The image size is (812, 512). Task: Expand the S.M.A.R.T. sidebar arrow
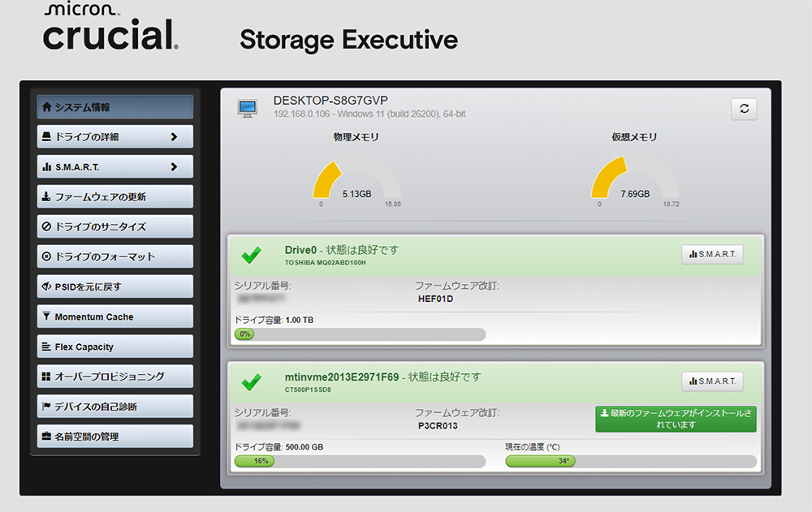[x=174, y=167]
